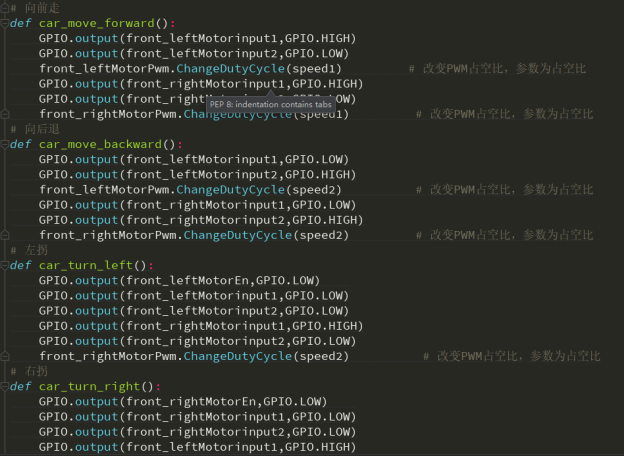Click 'front_rightMotorPwm.ChangeDutyCycle(speed1)' line
This screenshot has width=624, height=456.
click(x=194, y=115)
